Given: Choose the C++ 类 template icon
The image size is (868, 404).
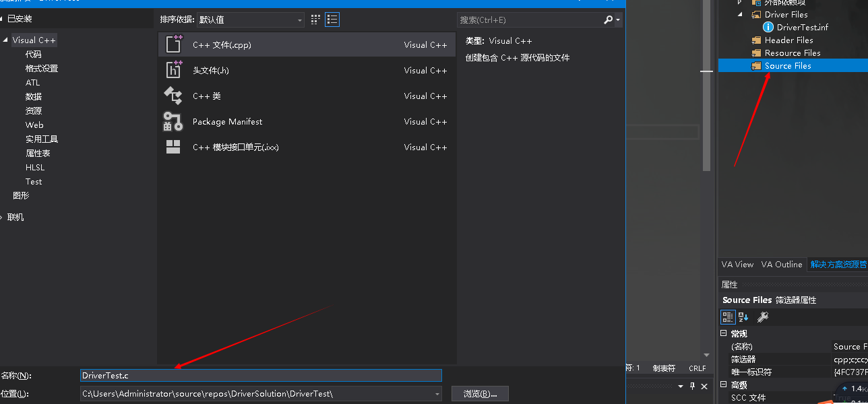Looking at the screenshot, I should coord(174,96).
